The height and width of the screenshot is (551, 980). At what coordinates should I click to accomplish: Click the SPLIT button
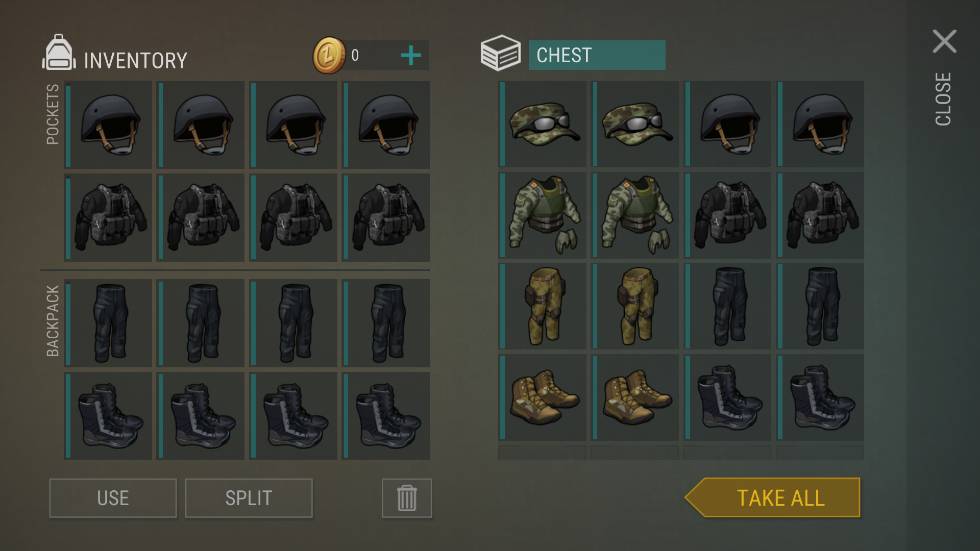[x=249, y=498]
